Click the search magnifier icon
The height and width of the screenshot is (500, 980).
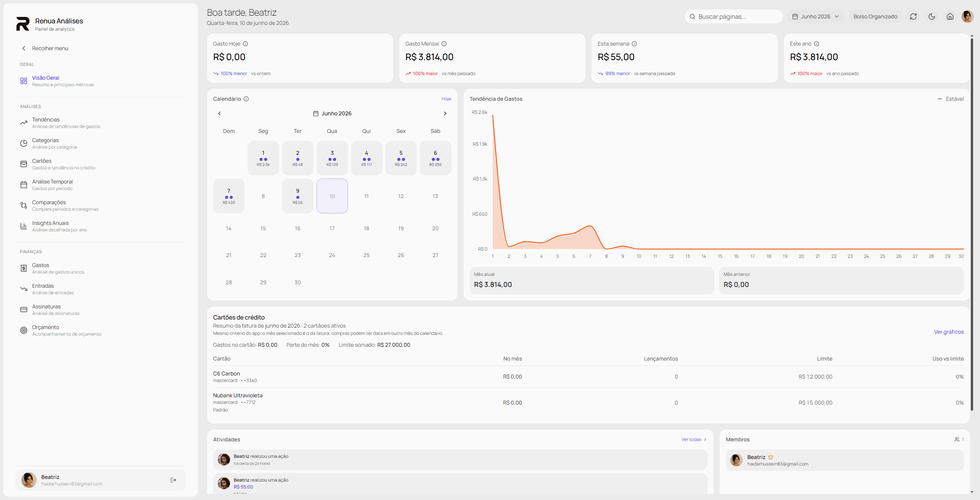click(693, 16)
